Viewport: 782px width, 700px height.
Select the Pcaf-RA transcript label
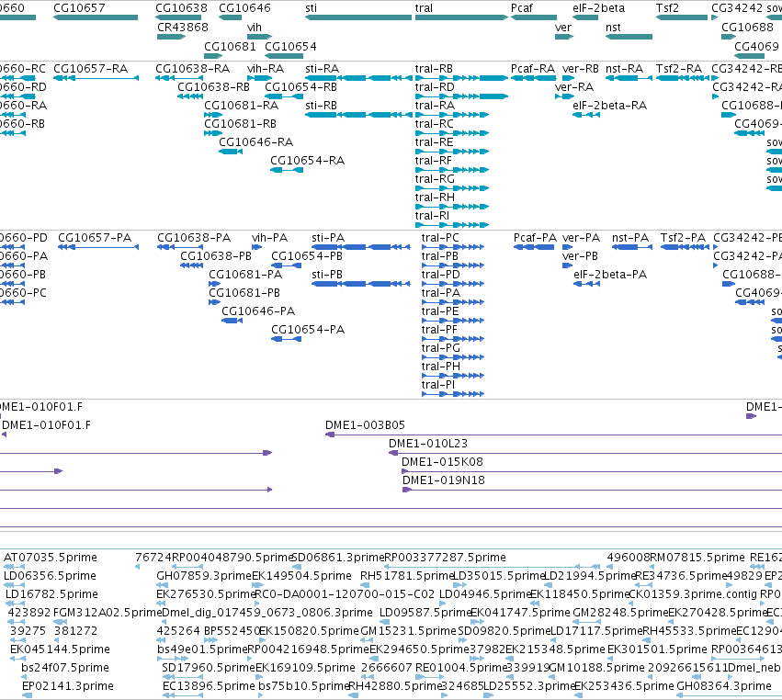(x=533, y=68)
